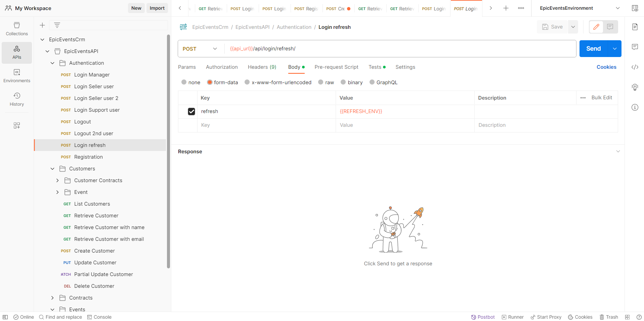
Task: Click the empty Key field in body table
Action: (266, 125)
